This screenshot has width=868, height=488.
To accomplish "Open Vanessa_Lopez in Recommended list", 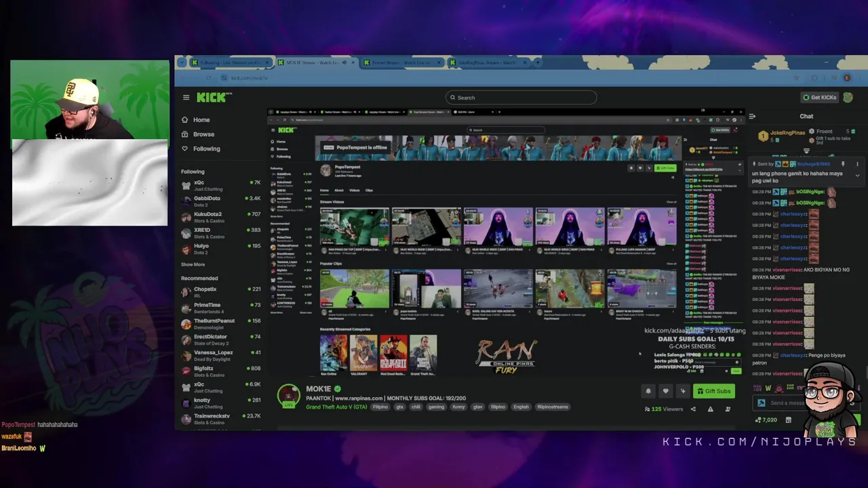I will [x=220, y=355].
